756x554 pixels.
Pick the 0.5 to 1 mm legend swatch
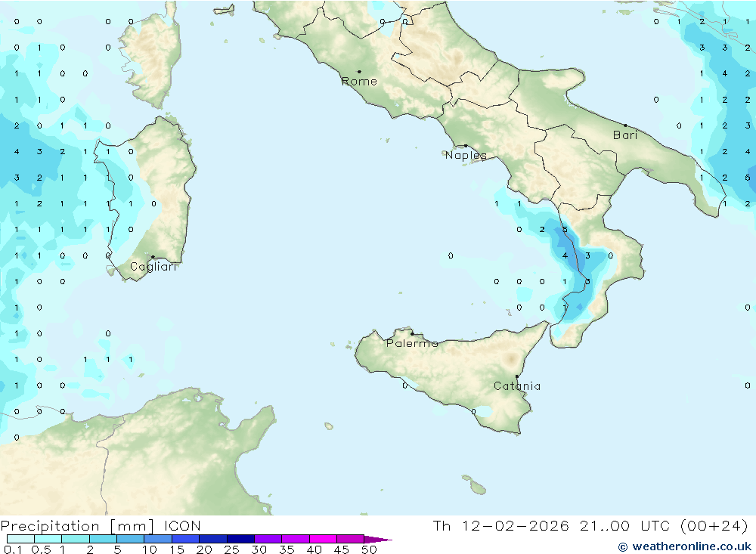[48, 539]
